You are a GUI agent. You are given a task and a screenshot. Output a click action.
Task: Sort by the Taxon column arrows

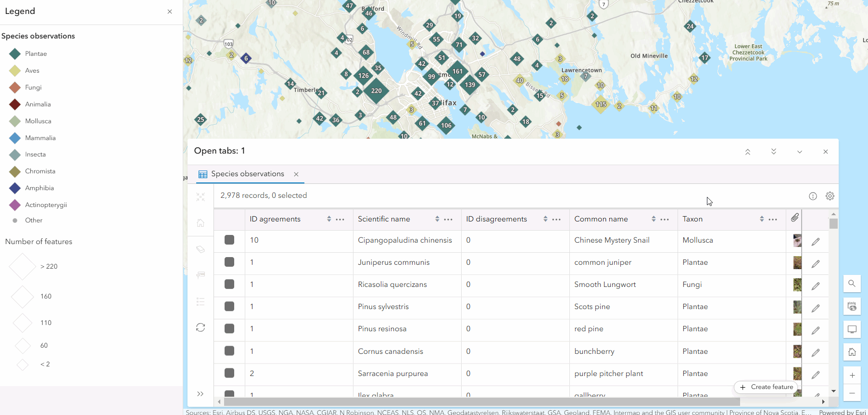click(762, 219)
